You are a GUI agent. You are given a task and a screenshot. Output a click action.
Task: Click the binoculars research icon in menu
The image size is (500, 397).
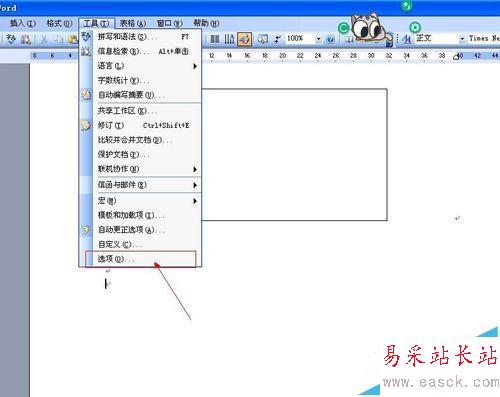pyautogui.click(x=86, y=51)
